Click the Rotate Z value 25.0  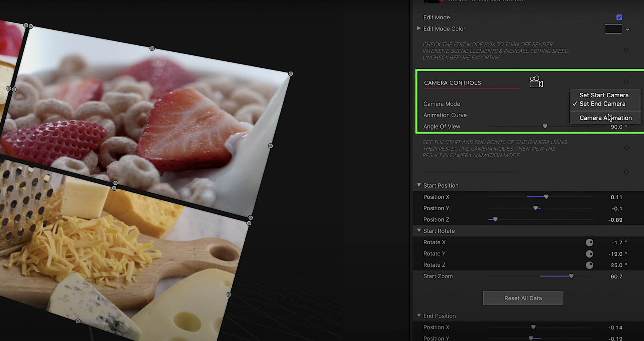click(x=617, y=265)
